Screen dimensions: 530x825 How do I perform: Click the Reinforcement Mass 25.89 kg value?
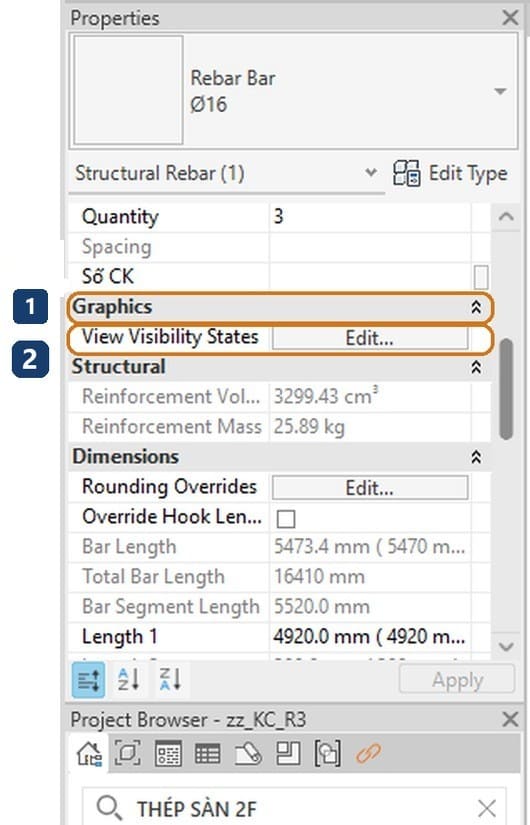coord(309,427)
